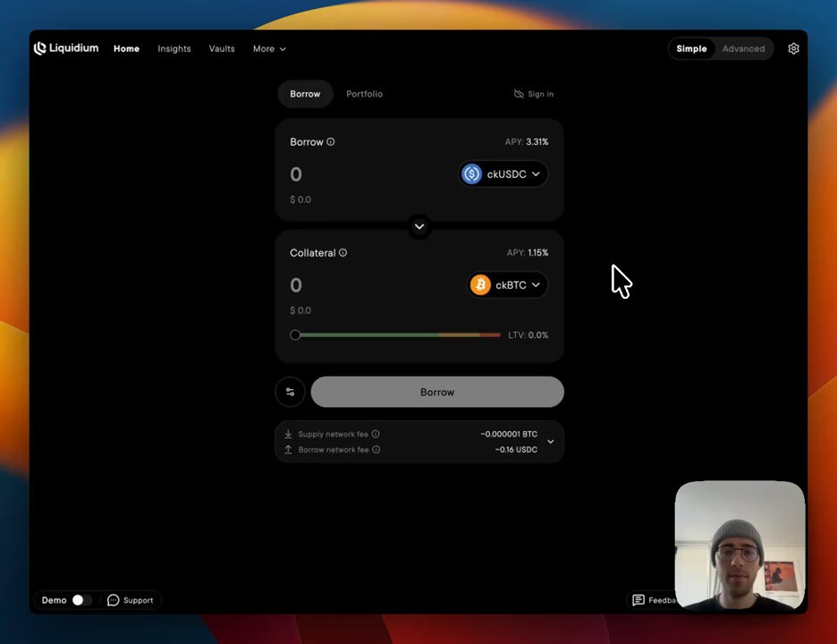Screen dimensions: 837x644
Task: Click the ~0.000001 BTC fee value
Action: click(x=509, y=434)
